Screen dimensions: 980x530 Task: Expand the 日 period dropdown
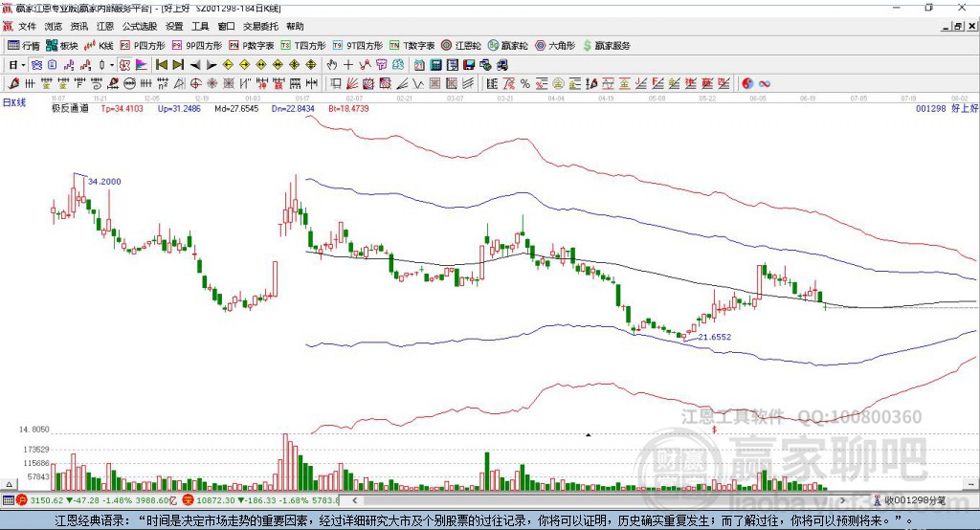23,65
